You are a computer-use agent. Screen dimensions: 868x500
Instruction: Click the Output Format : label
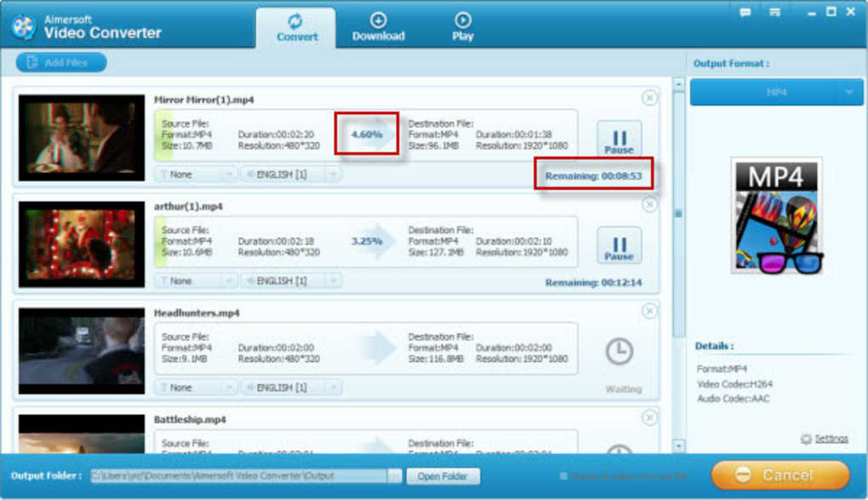click(x=731, y=63)
